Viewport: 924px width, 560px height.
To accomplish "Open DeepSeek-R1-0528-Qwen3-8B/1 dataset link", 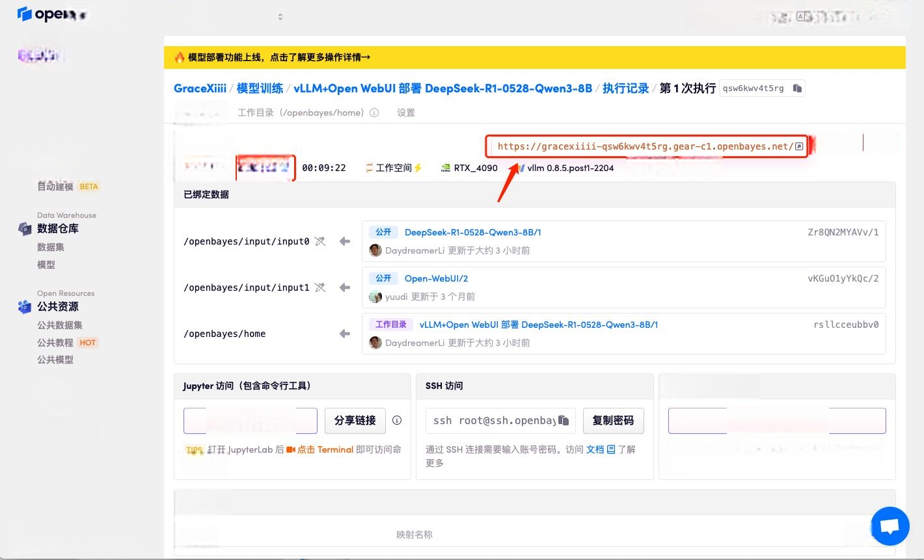I will [x=473, y=232].
